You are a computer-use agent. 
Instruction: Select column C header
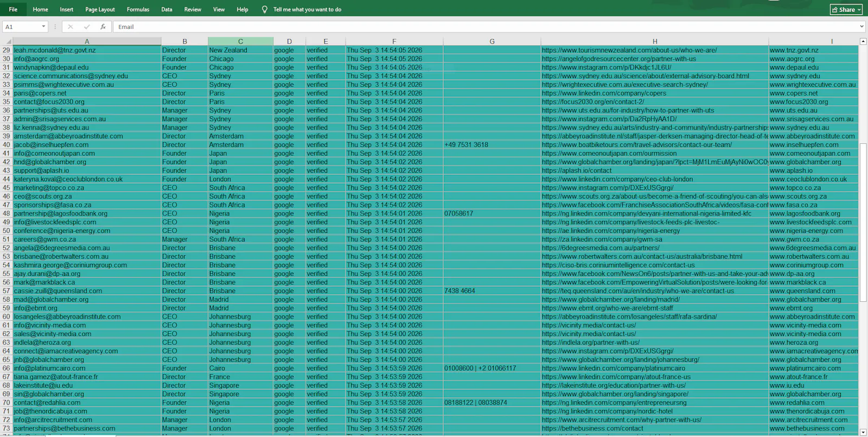[x=240, y=41]
